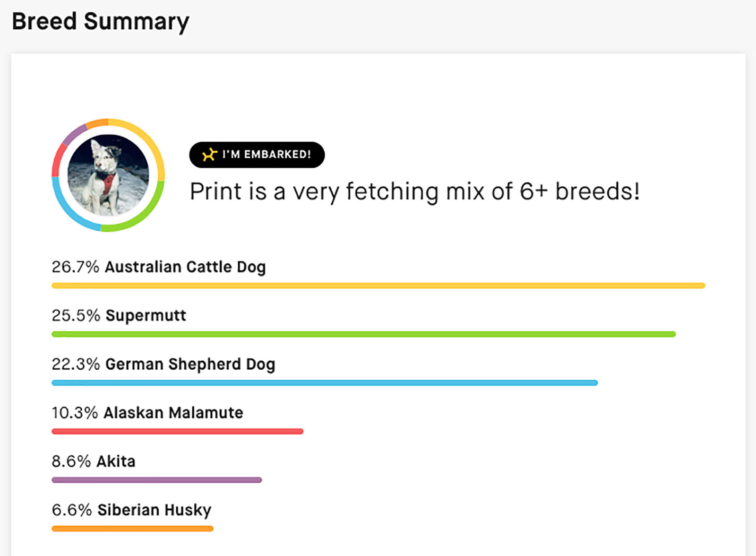Click the purple Akita percentage bar

point(156,480)
